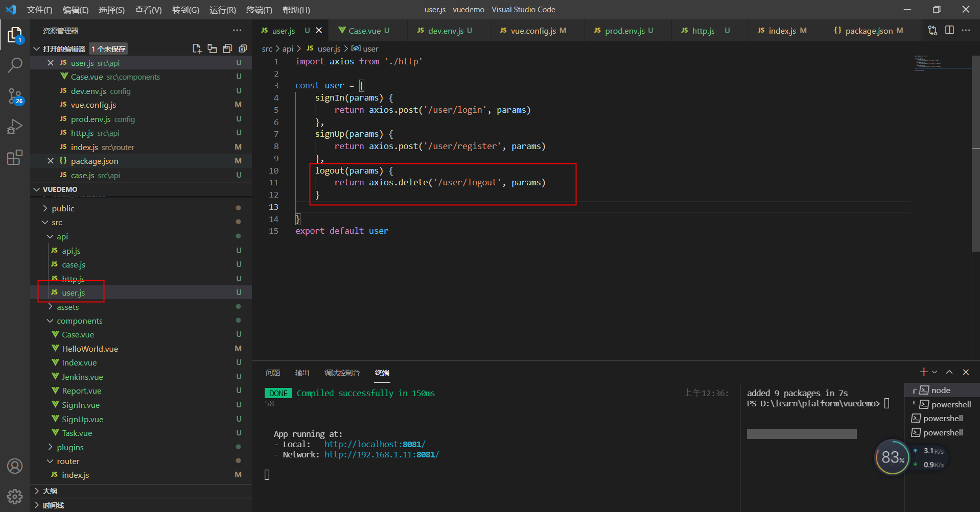Open router index.js in the file tree
The width and height of the screenshot is (980, 512).
[x=75, y=475]
